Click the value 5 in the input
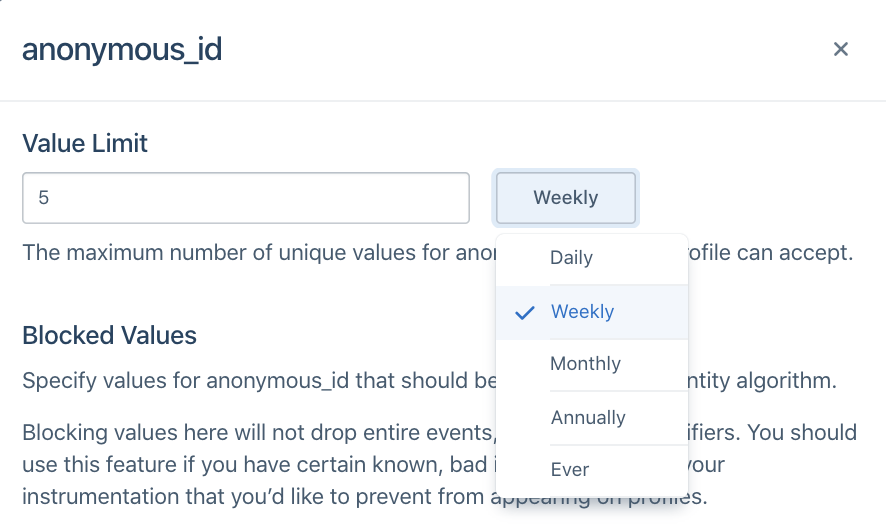 point(44,198)
